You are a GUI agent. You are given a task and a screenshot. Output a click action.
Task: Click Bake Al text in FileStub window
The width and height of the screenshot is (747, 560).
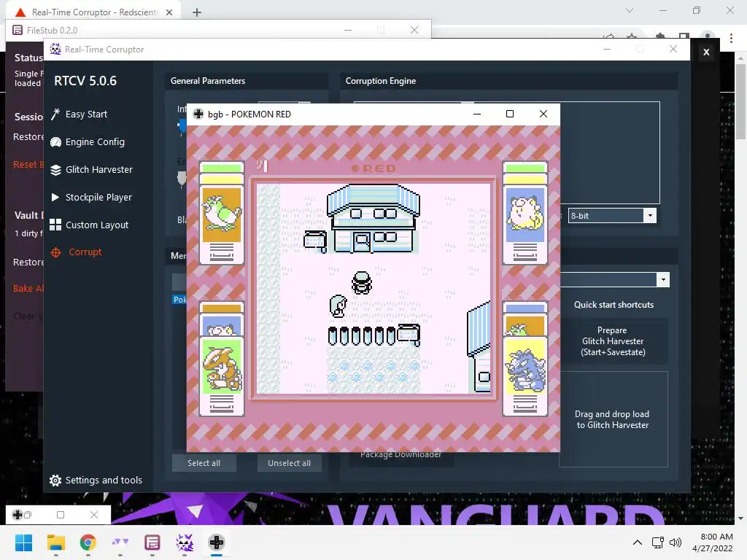[x=28, y=288]
